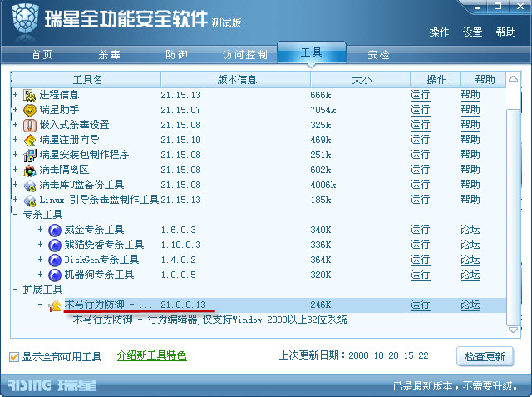The width and height of the screenshot is (532, 397).
Task: Open the 介绍新工具特色 link
Action: 151,355
